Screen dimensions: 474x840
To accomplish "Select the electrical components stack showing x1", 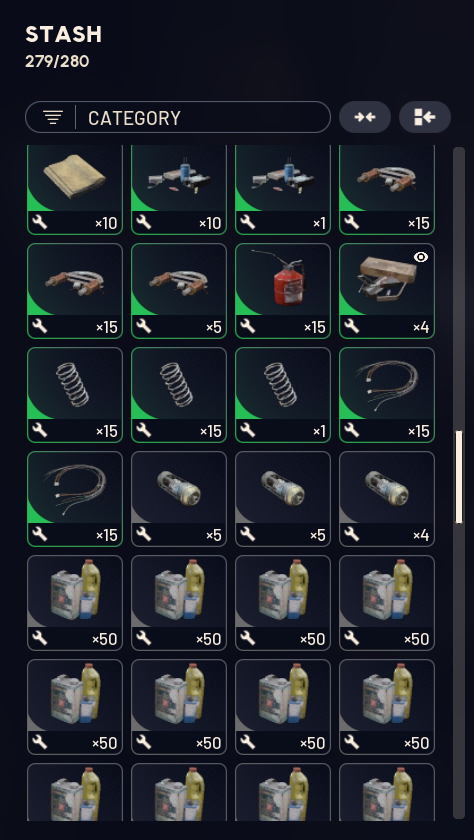I will (283, 190).
